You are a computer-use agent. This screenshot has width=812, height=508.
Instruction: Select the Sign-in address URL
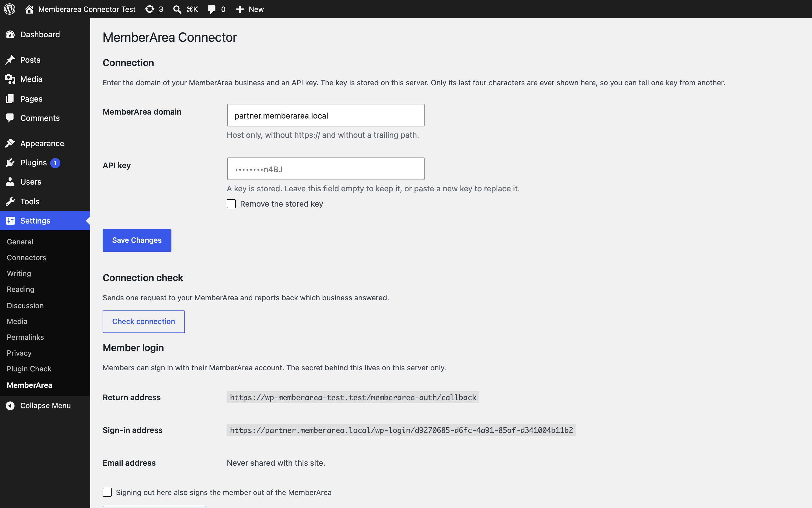(401, 430)
